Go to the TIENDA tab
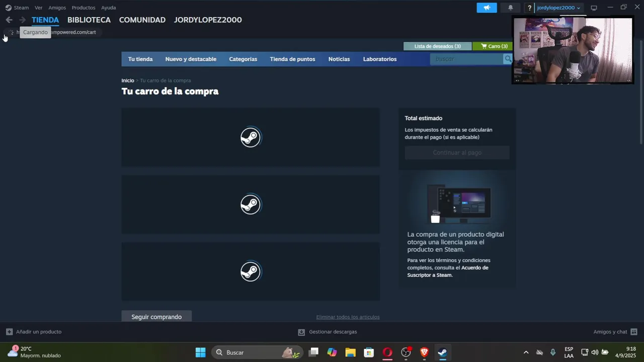 coord(45,20)
